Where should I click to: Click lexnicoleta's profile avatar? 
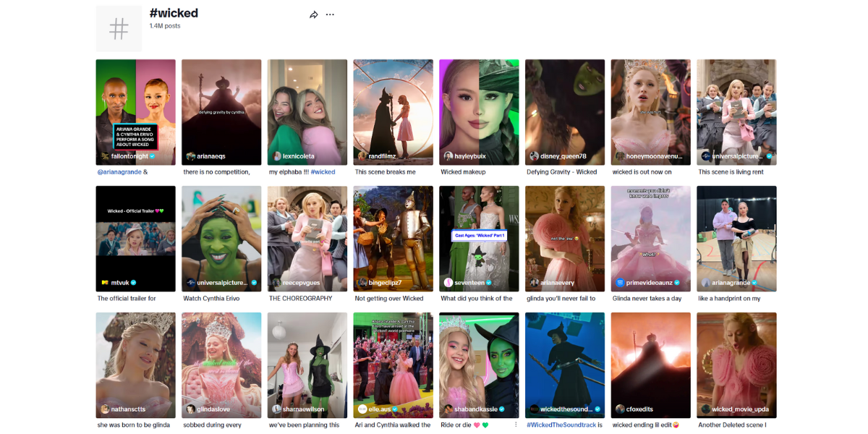277,156
